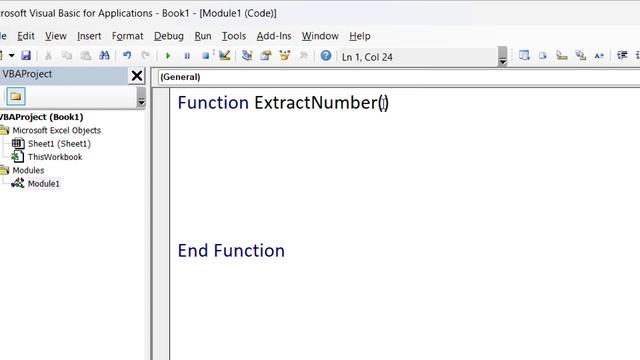The height and width of the screenshot is (360, 640).
Task: Pause execution with the Break icon
Action: [x=187, y=56]
